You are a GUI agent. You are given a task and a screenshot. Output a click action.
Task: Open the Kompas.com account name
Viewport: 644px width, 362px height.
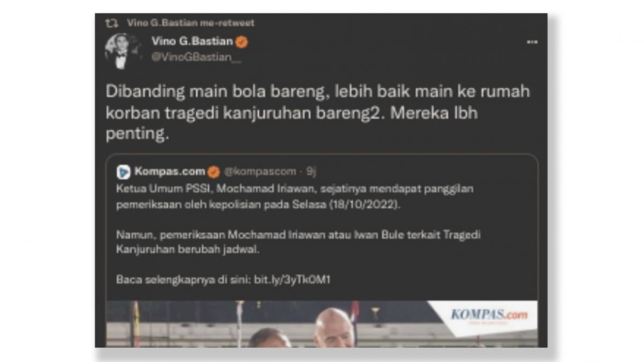pos(170,172)
